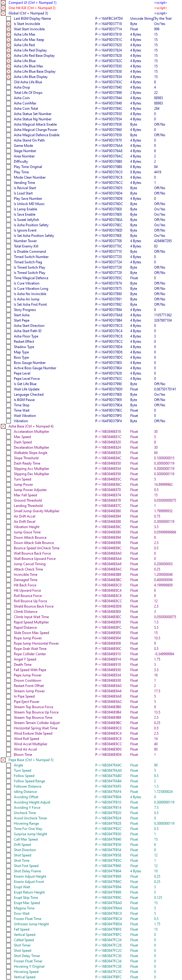The width and height of the screenshot is (182, 980).
Task: Tick the Difficulty row checkbox
Action: pos(8,162)
